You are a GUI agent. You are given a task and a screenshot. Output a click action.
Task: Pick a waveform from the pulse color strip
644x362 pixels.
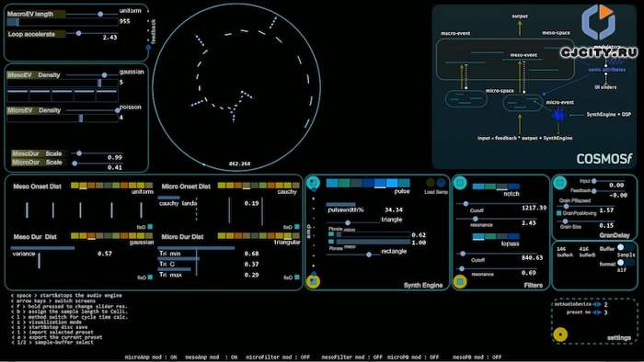pos(368,183)
